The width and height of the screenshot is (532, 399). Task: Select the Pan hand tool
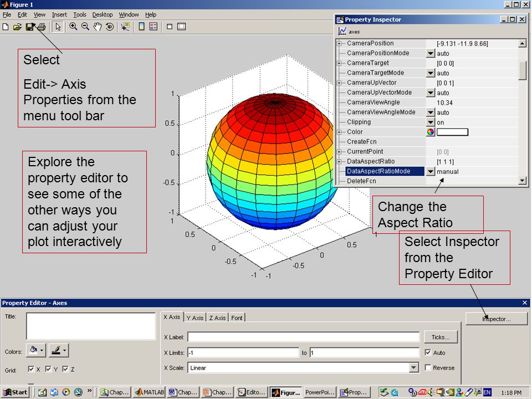pyautogui.click(x=98, y=27)
